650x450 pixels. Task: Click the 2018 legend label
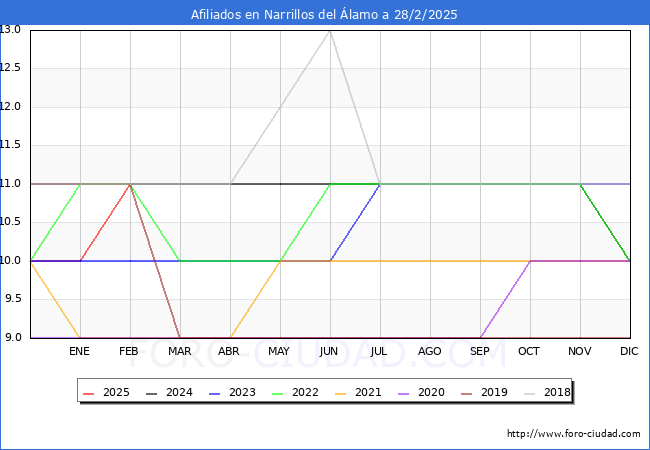557,392
